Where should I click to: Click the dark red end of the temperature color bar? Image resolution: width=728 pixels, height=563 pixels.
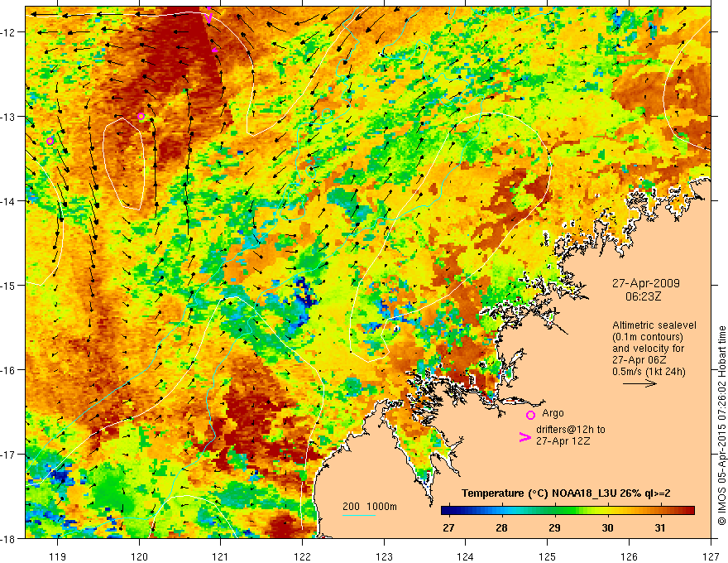click(688, 511)
